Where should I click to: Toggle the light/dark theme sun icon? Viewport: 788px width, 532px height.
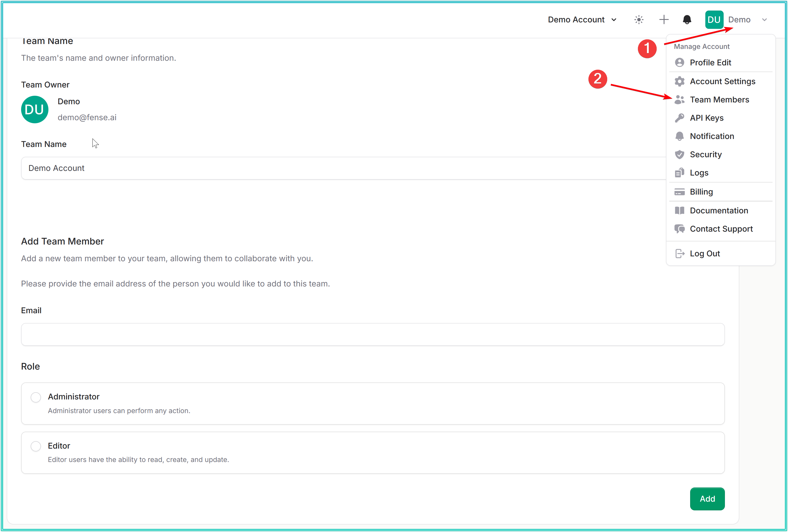pos(639,20)
